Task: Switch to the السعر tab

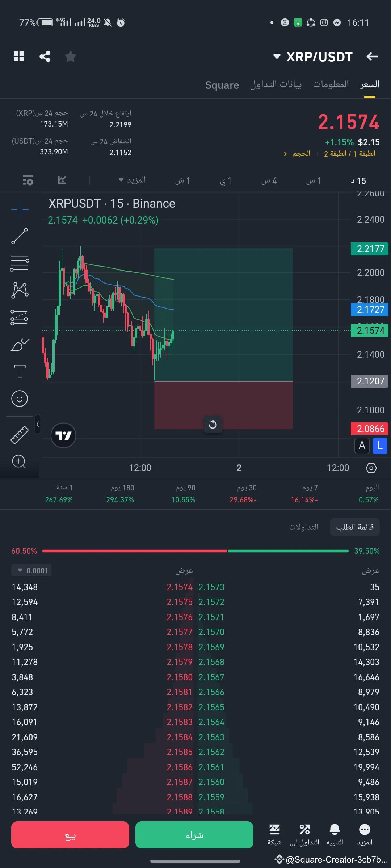Action: click(370, 84)
